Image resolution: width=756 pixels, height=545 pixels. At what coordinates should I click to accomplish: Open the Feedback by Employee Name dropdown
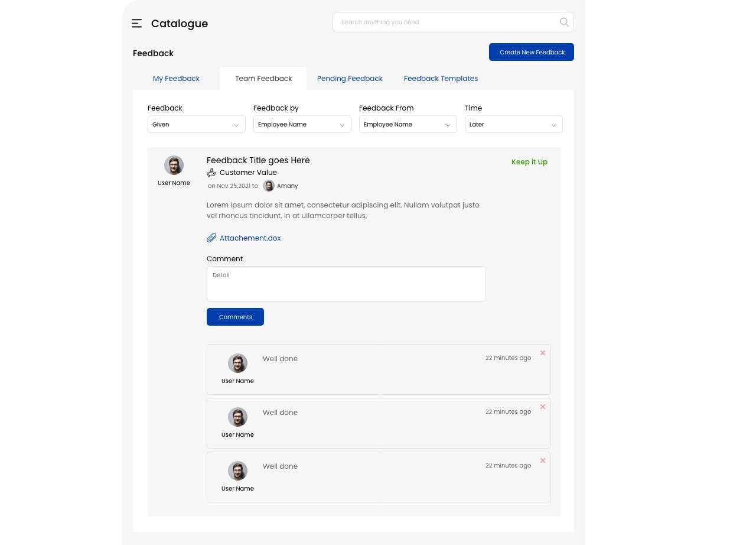coord(302,124)
